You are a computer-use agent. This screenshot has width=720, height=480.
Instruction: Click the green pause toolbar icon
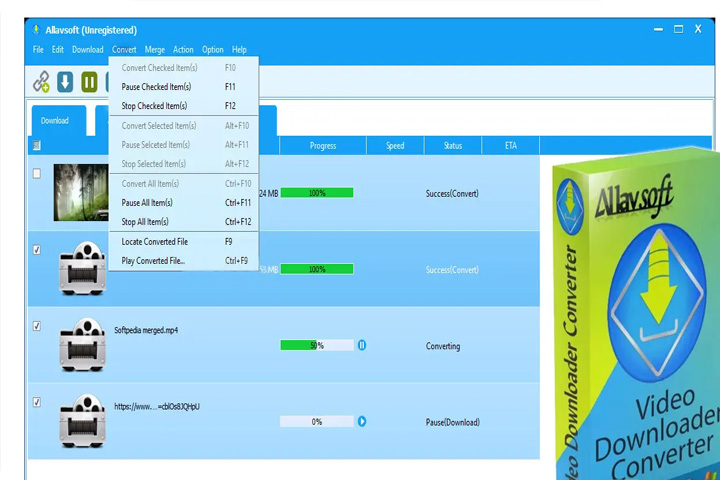point(89,82)
